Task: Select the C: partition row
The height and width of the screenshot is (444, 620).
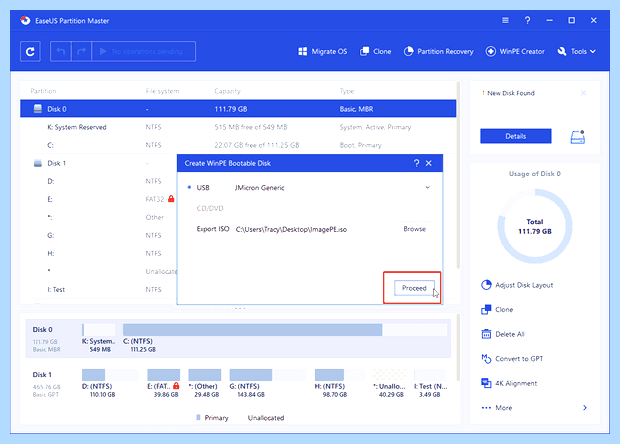Action: pos(238,145)
